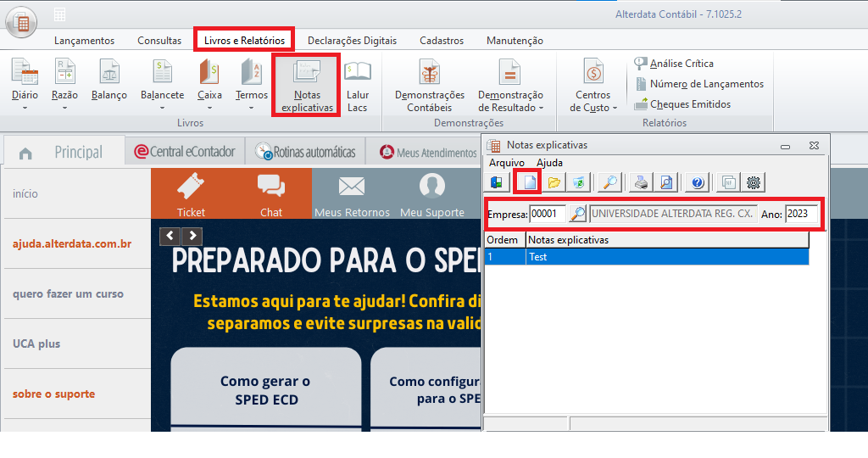Click the Ano year input field

(801, 214)
